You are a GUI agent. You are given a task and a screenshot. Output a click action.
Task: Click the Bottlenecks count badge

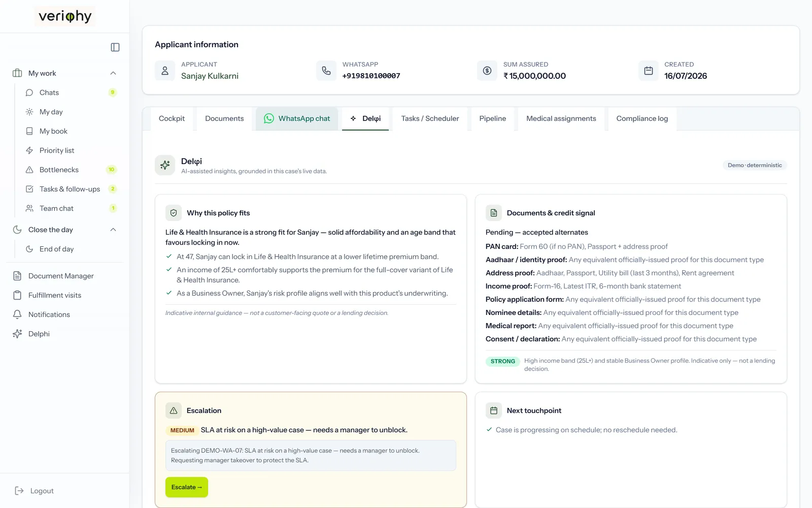112,170
